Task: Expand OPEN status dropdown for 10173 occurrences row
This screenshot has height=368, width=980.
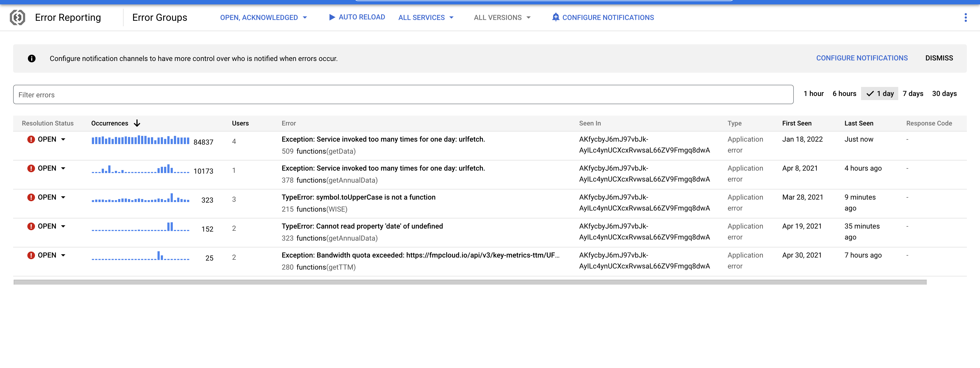Action: click(x=63, y=168)
